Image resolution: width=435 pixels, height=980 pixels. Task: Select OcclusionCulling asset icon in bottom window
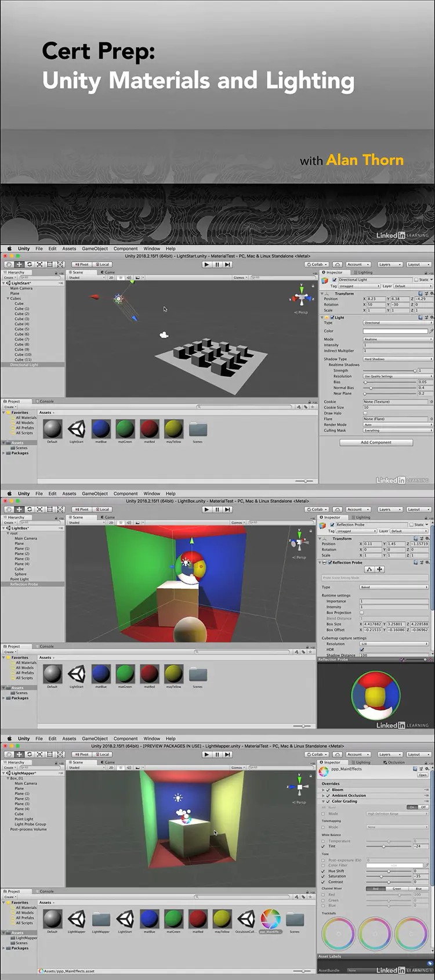coord(246,919)
